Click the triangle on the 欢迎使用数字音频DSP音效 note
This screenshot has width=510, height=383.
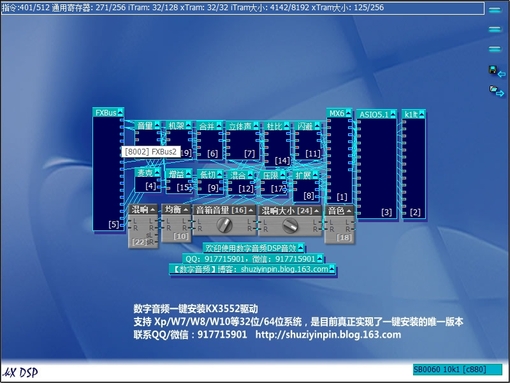[301, 248]
